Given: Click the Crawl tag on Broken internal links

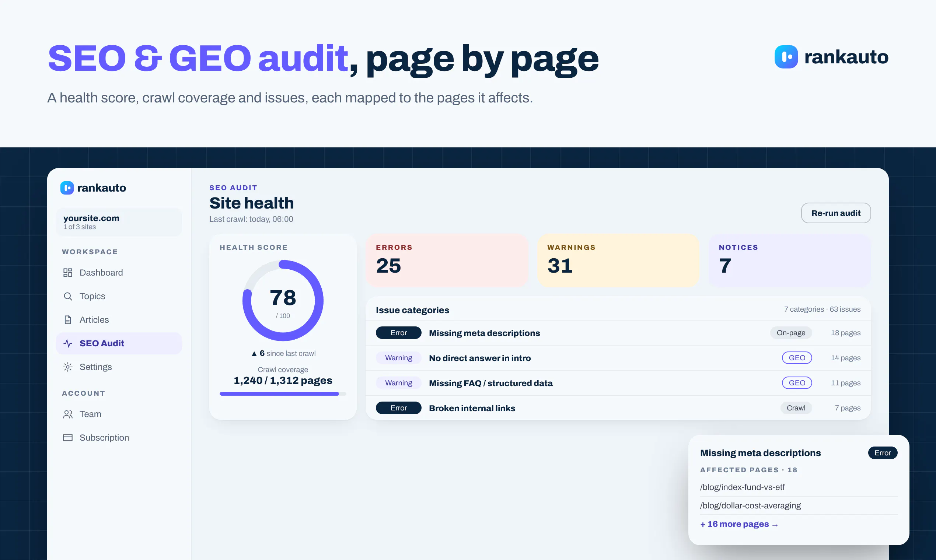Looking at the screenshot, I should (x=796, y=408).
